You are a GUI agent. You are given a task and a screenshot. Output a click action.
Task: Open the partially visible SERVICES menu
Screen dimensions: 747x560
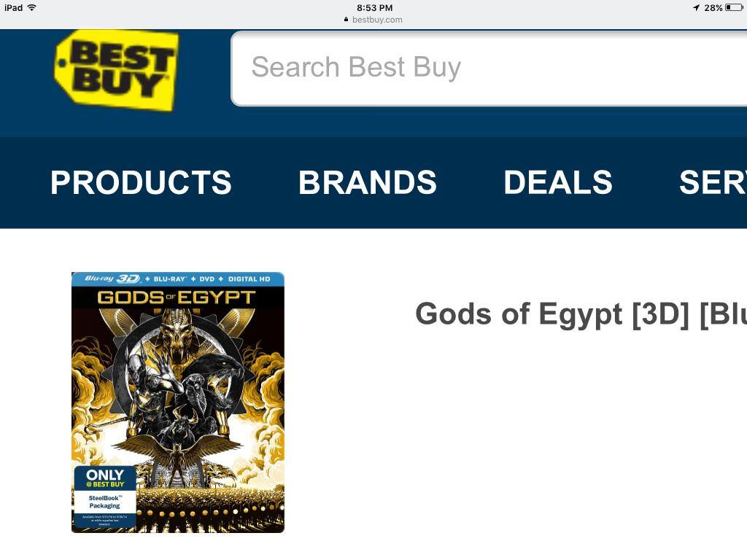[x=713, y=182]
